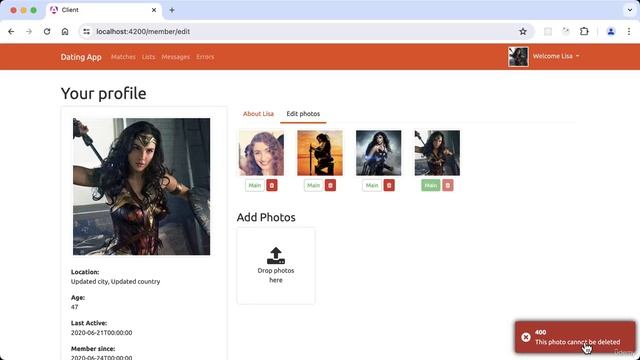Image resolution: width=640 pixels, height=360 pixels.
Task: Click the Add Photos heading
Action: click(x=266, y=217)
